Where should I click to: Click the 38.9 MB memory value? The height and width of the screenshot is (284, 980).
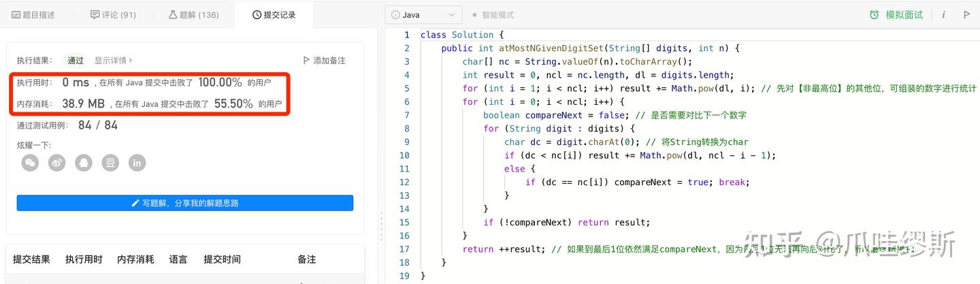coord(83,104)
